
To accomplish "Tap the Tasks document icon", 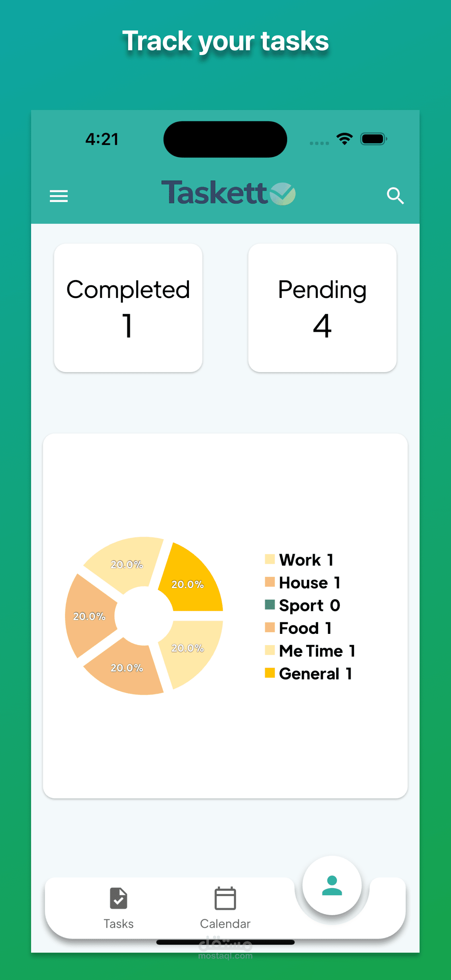I will tap(118, 898).
